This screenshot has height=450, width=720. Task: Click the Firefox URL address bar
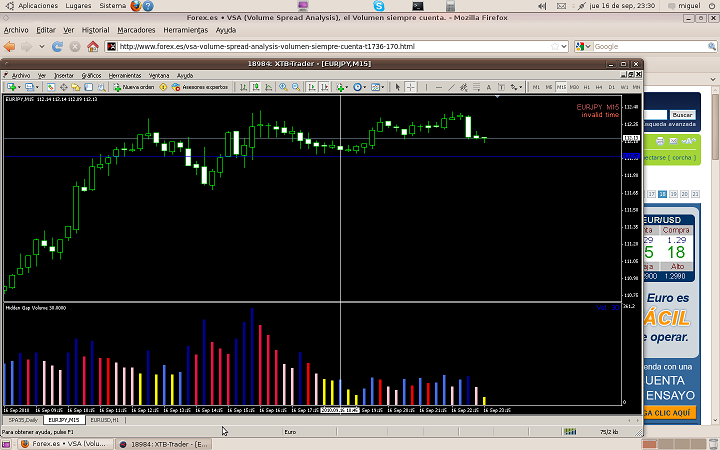330,46
